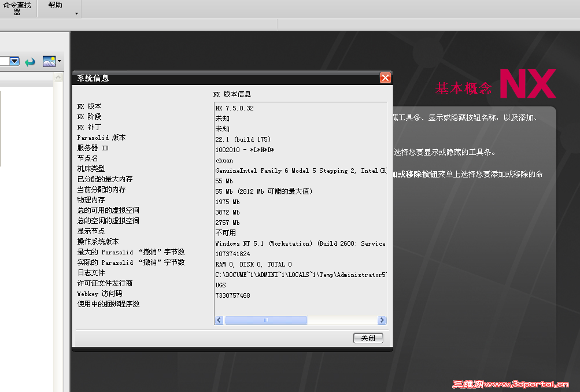Click the 'Parasolid 版本' label
The image size is (580, 392).
[101, 138]
